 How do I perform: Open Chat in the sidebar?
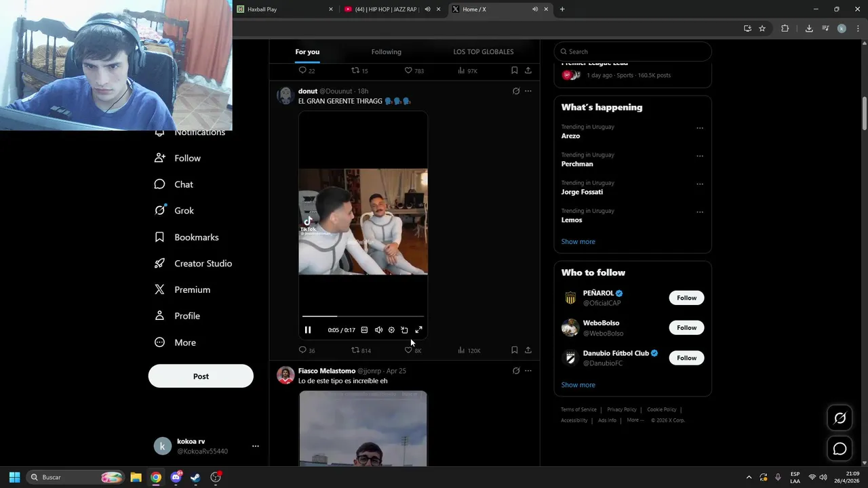174,184
